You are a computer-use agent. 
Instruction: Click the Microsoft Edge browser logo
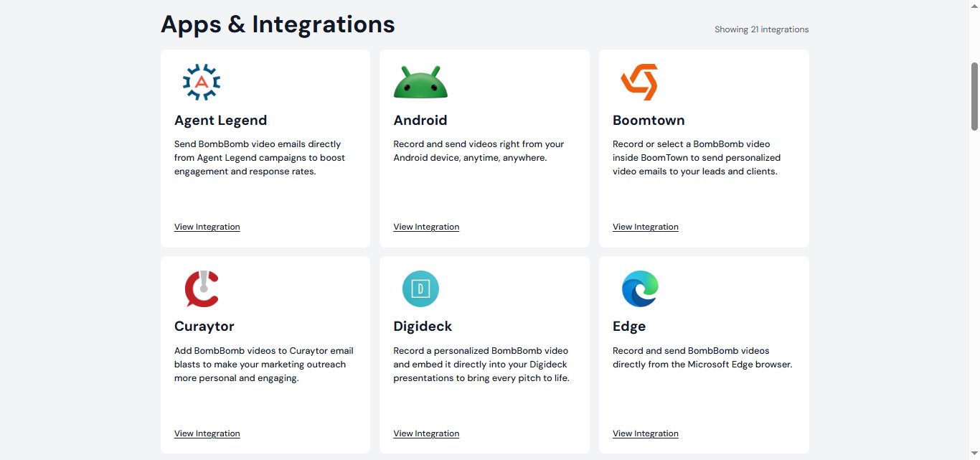(x=640, y=288)
